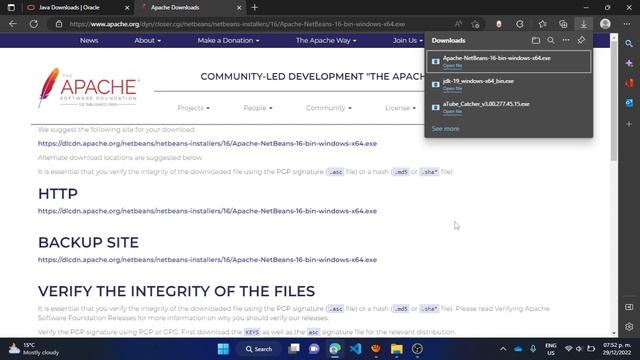Screen dimensions: 640x360
Task: Expand the License dropdown
Action: pos(400,108)
